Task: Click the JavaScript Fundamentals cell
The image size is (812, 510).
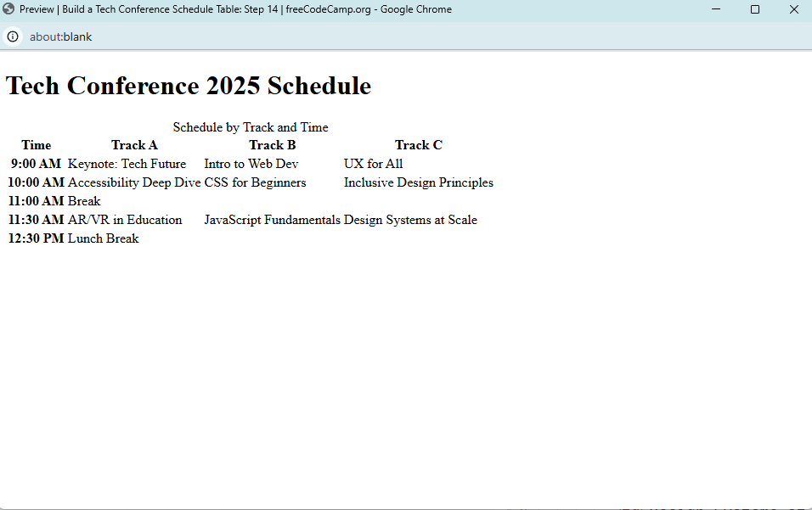Action: click(272, 220)
